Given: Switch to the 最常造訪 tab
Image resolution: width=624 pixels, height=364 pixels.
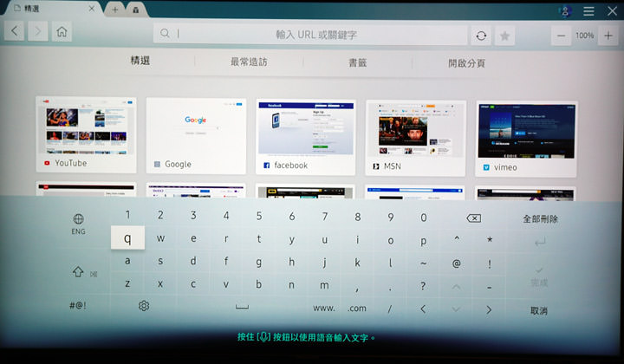Looking at the screenshot, I should 249,62.
